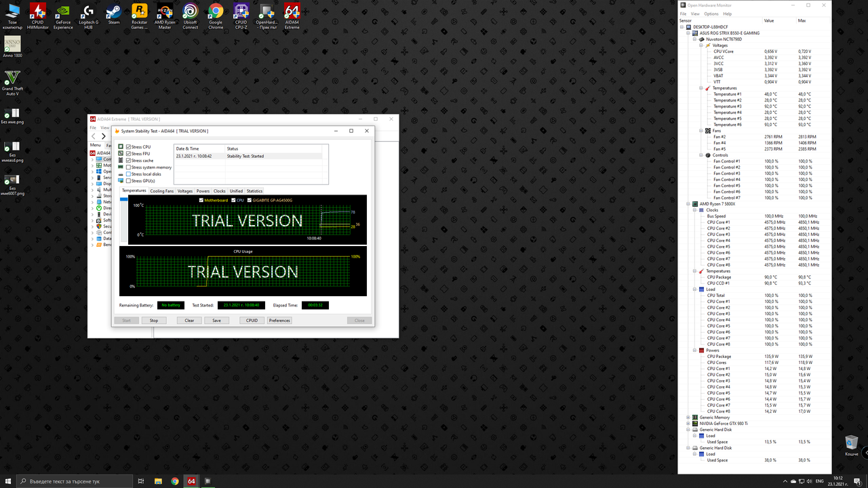Expand the Generic Memory node
868x488 pixels.
689,417
